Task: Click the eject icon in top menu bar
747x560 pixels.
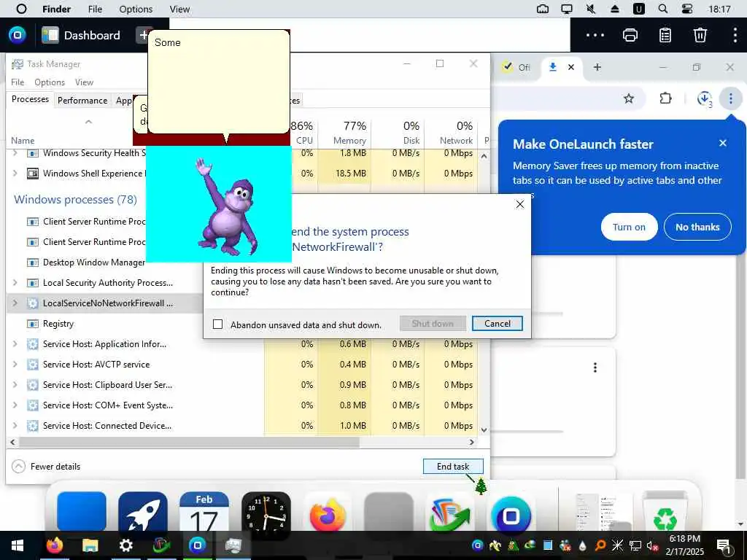Action: 614,9
